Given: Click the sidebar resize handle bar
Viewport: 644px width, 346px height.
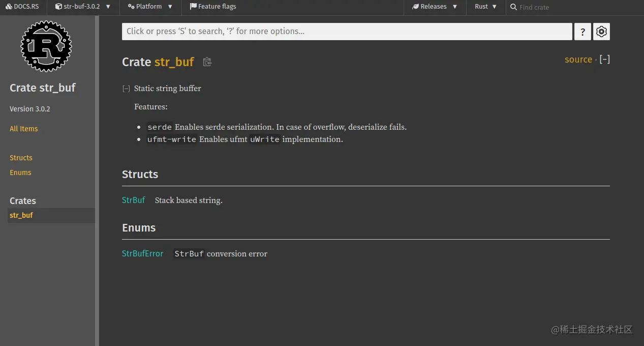Looking at the screenshot, I should pos(97,181).
